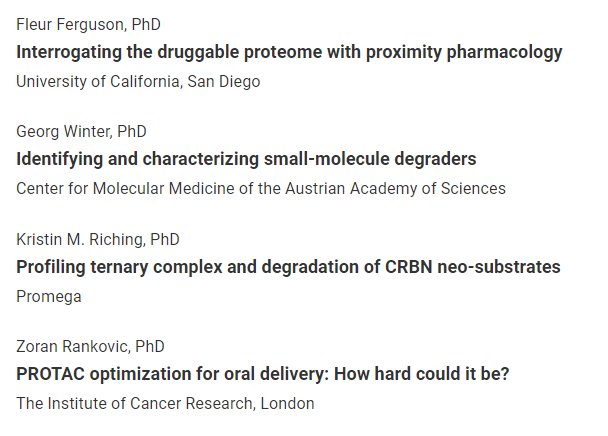Click 'London' in the last affiliation
The image size is (608, 436).
tap(287, 404)
